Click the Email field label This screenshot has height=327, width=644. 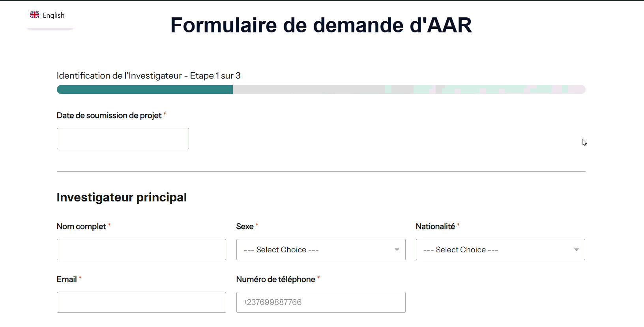67,279
